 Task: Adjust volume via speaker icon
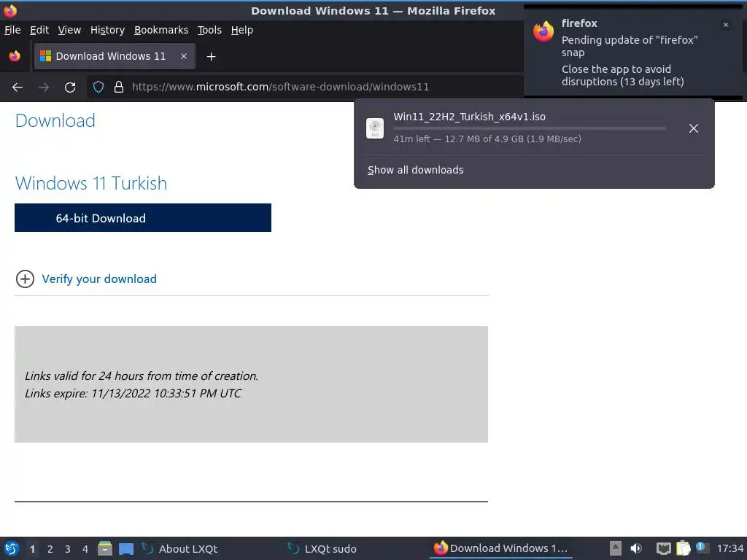pos(636,548)
